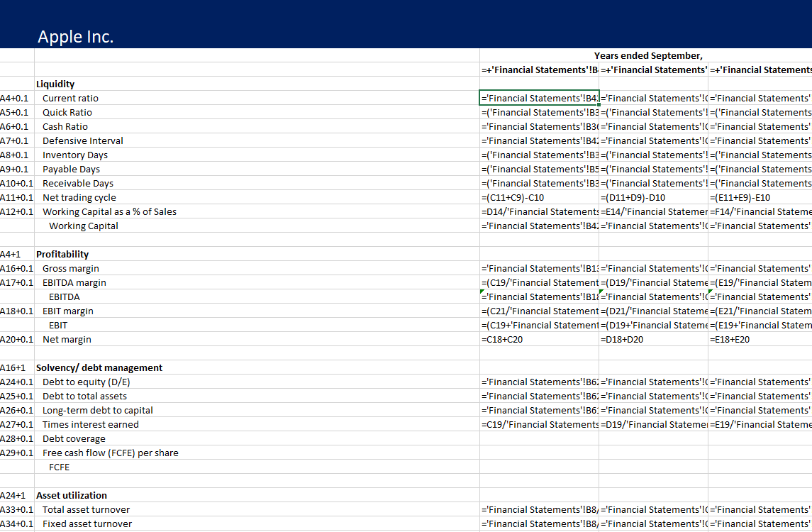Select the A29+0.1 numbering cell
The image size is (812, 532).
click(x=16, y=453)
